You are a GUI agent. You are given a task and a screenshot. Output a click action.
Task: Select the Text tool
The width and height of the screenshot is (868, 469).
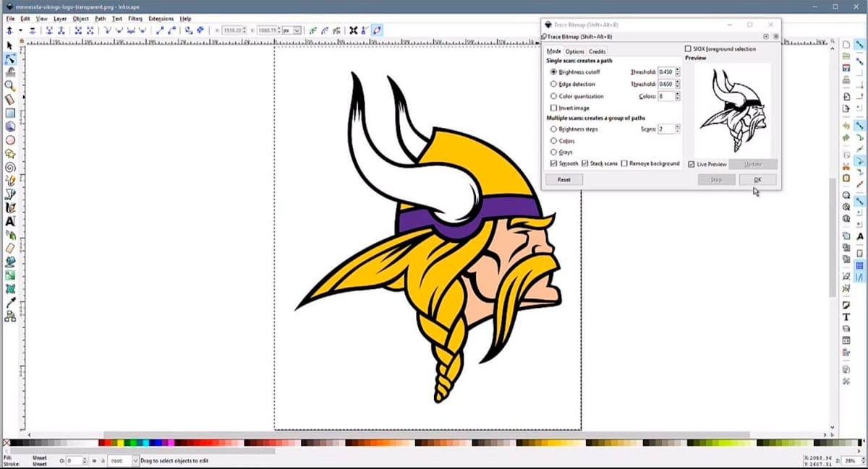10,221
